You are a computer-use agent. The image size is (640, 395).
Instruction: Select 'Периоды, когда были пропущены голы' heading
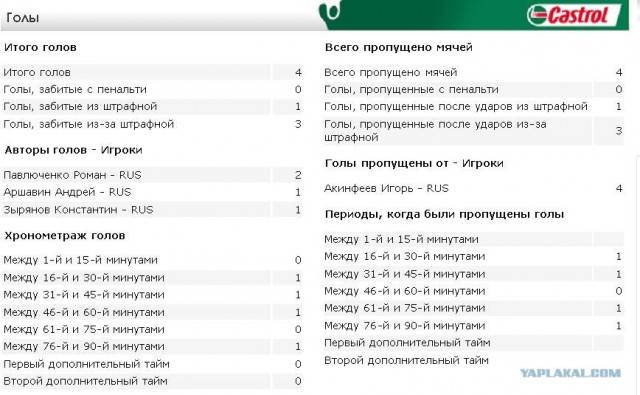click(x=444, y=214)
